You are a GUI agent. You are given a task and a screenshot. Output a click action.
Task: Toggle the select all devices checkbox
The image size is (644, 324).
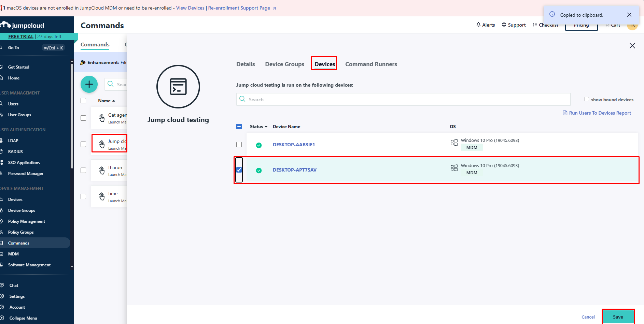[x=239, y=127]
